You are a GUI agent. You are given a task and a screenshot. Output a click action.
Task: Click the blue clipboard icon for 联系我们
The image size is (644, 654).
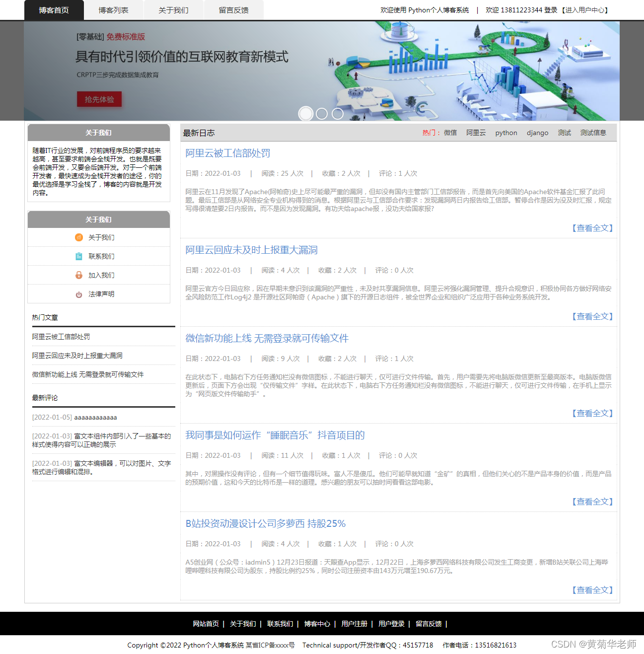[x=79, y=256]
